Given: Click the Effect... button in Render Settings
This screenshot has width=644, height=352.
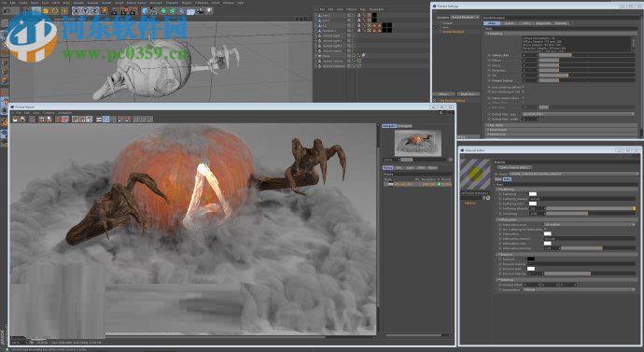Looking at the screenshot, I should [444, 94].
